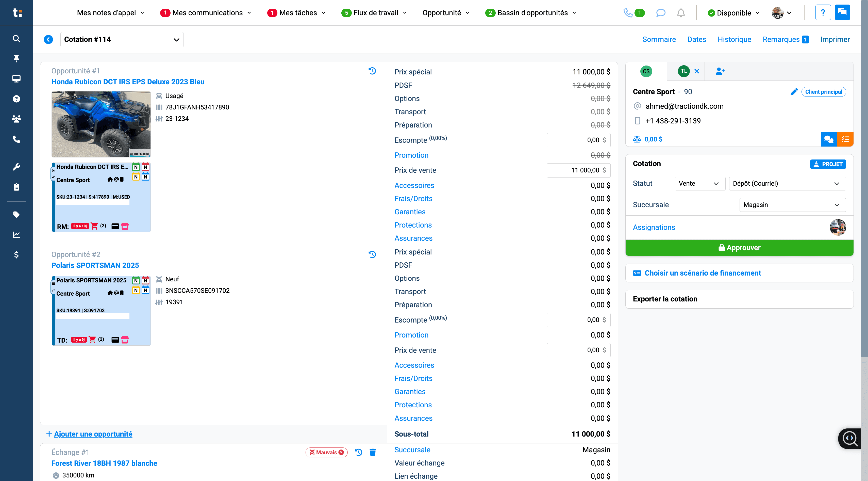This screenshot has height=481, width=868.
Task: Go back with the blue arrow button
Action: click(48, 39)
